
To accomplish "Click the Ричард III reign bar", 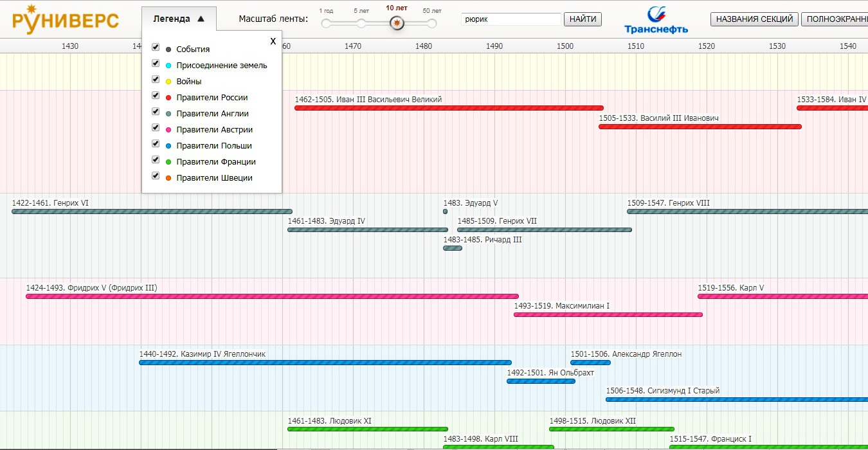I will (x=452, y=248).
